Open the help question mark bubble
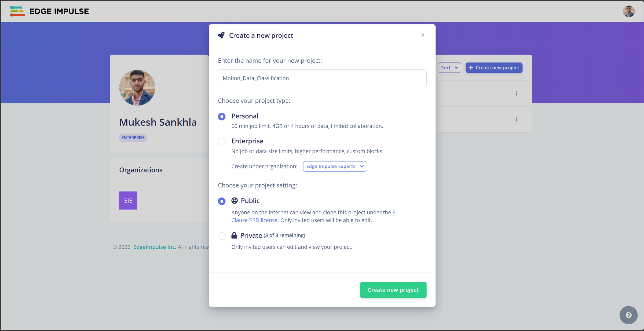The height and width of the screenshot is (331, 644). pyautogui.click(x=628, y=315)
